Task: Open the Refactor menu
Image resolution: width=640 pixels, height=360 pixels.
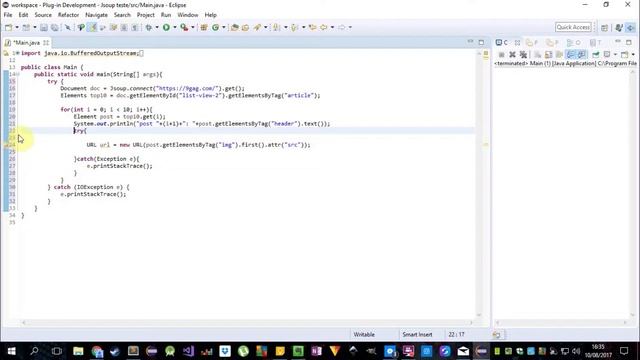Action: (68, 15)
